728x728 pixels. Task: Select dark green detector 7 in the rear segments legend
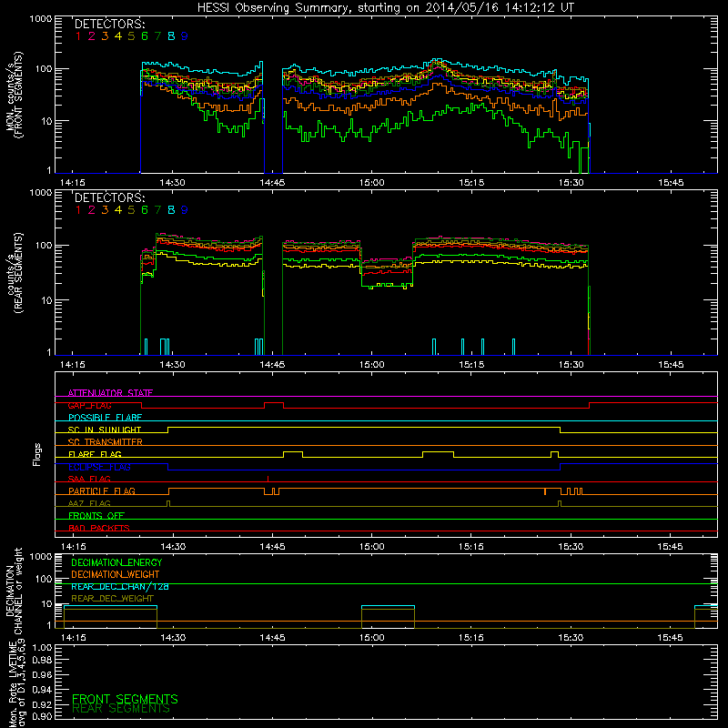(157, 210)
